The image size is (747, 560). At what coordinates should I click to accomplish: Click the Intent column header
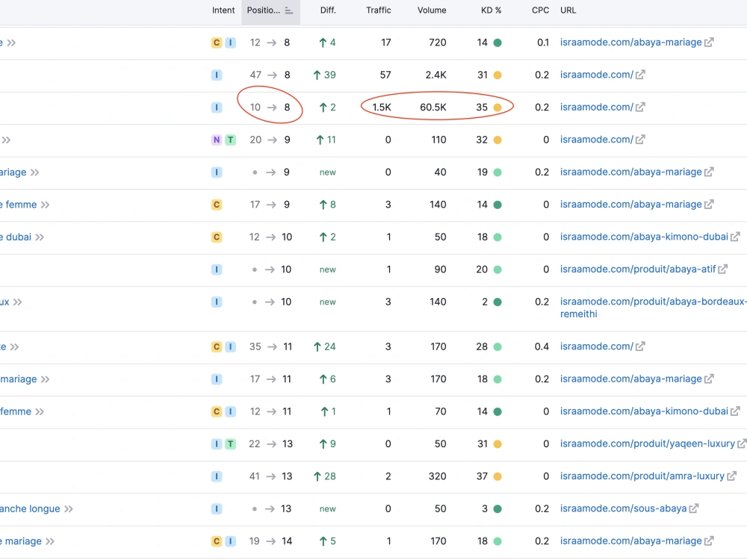point(223,10)
